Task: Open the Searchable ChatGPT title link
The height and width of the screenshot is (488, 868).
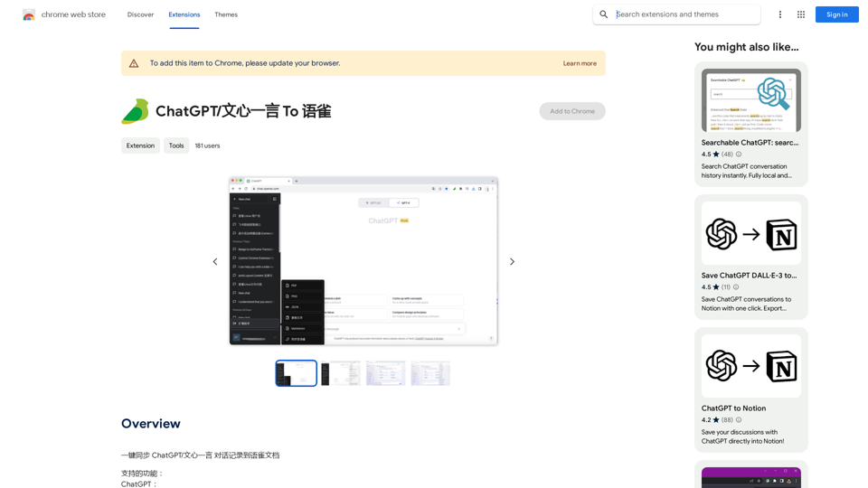Action: 750,143
